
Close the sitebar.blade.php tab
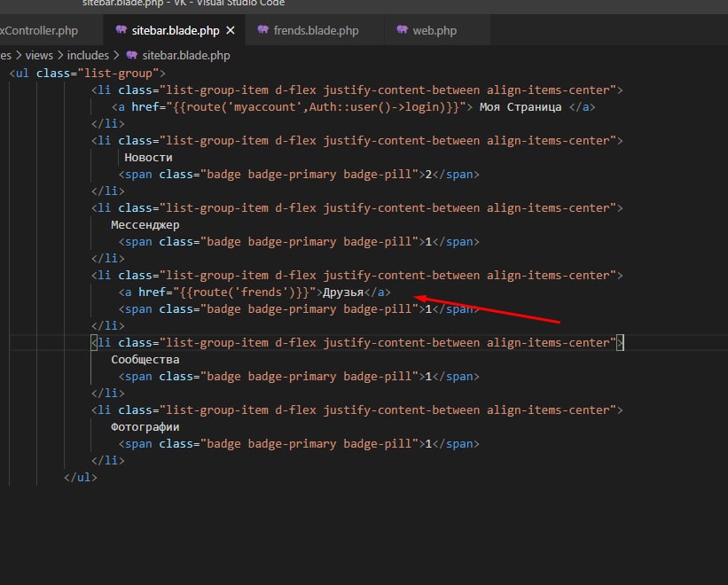(231, 31)
